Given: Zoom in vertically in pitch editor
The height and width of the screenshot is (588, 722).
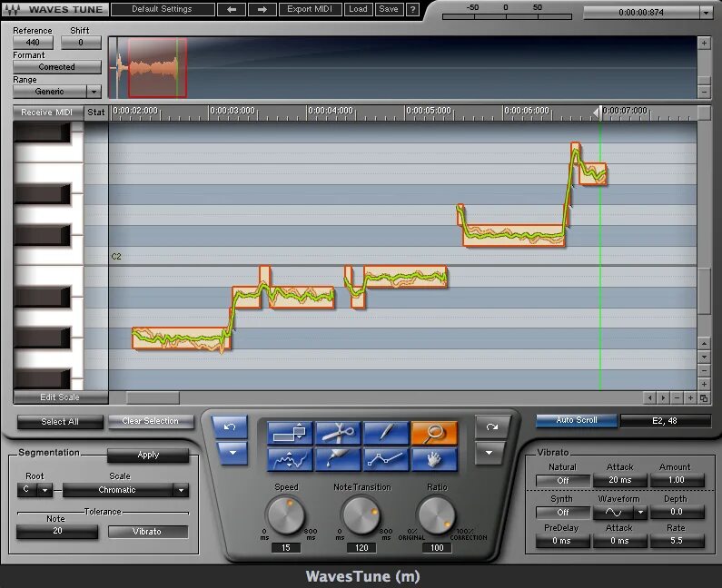Looking at the screenshot, I should [x=704, y=384].
